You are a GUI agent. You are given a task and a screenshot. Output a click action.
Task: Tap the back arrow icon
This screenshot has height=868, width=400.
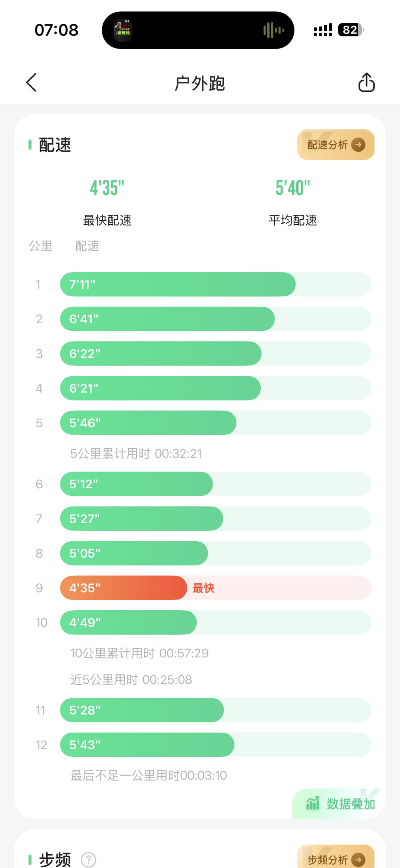(x=31, y=82)
